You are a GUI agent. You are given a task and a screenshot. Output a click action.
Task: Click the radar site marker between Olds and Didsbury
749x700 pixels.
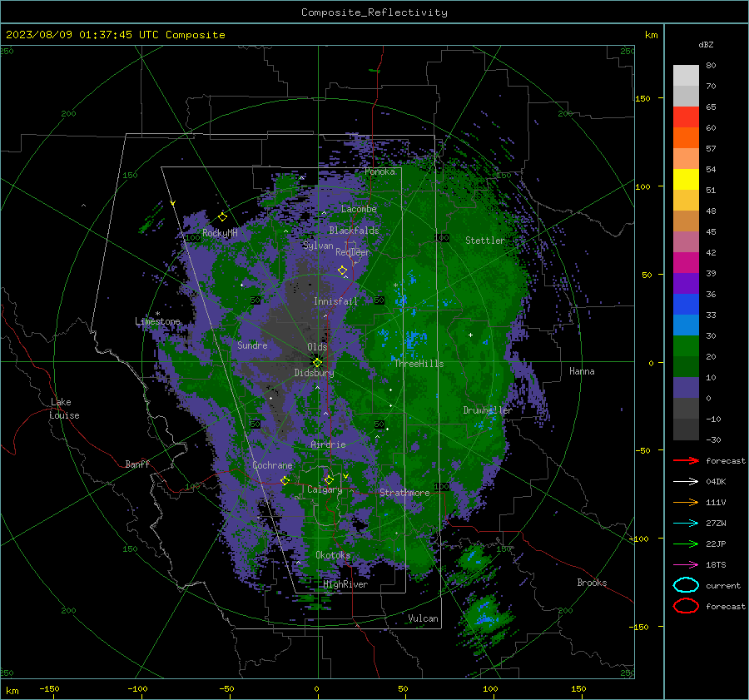[x=317, y=362]
